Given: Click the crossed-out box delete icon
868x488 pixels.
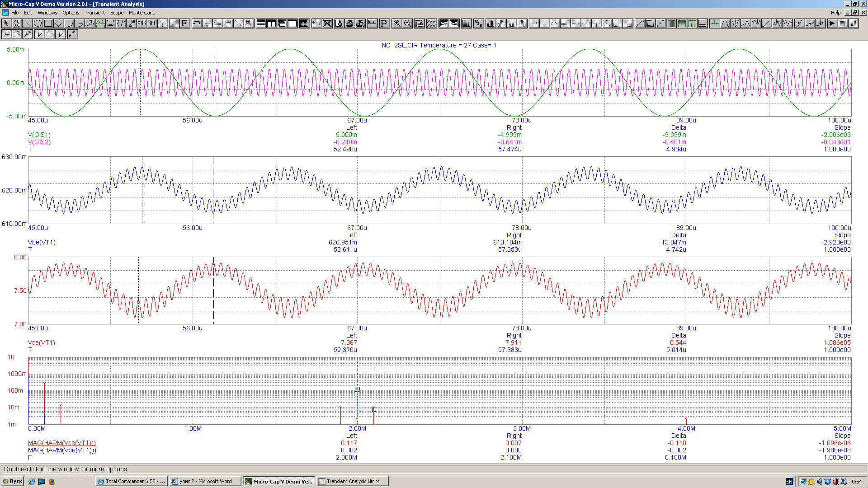Looking at the screenshot, I should pyautogui.click(x=327, y=23).
